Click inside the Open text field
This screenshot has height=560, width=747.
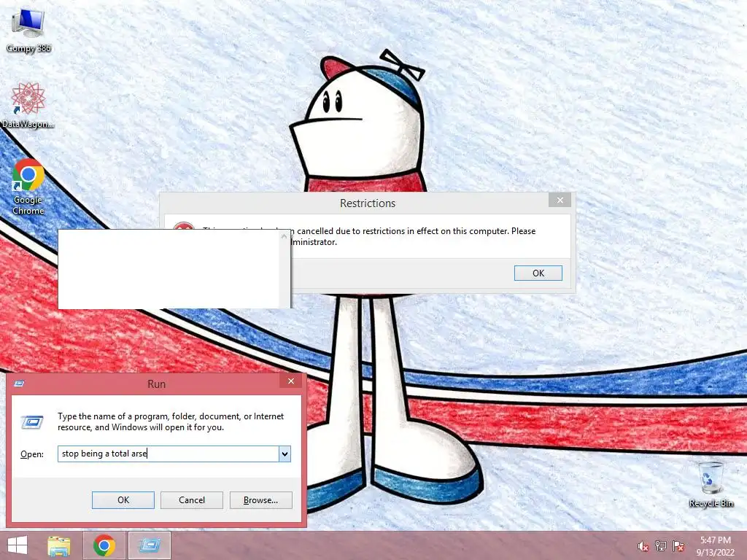[169, 454]
